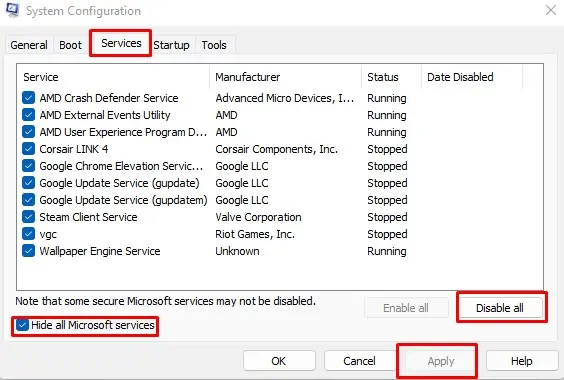Click Corsair Components, Inc. manufacturer cell
Viewport: 564px width, 380px height.
tap(277, 149)
